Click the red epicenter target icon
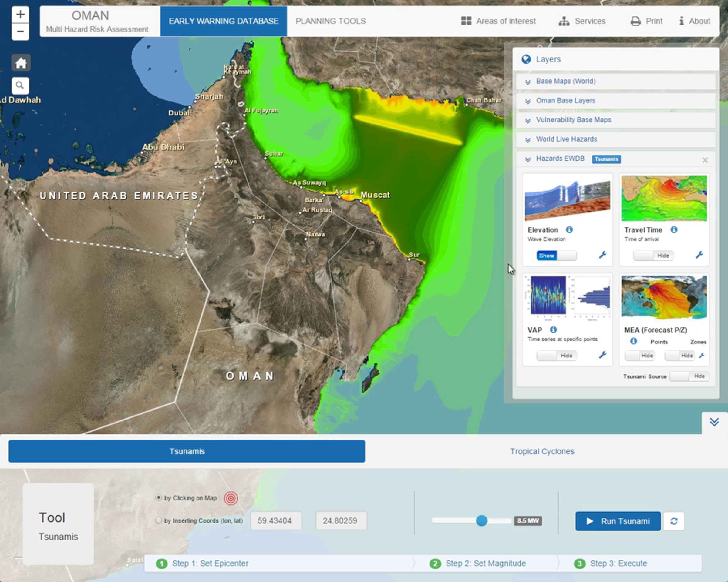728x582 pixels. point(231,498)
